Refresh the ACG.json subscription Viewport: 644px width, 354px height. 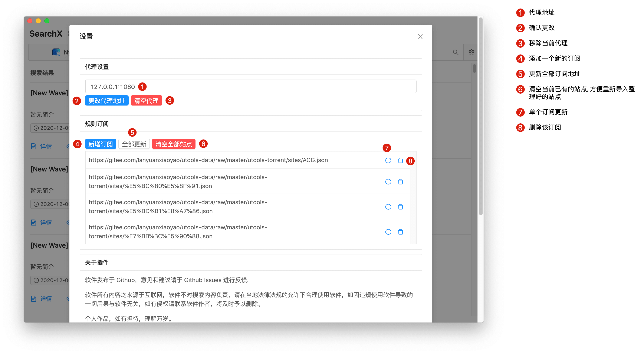point(388,160)
